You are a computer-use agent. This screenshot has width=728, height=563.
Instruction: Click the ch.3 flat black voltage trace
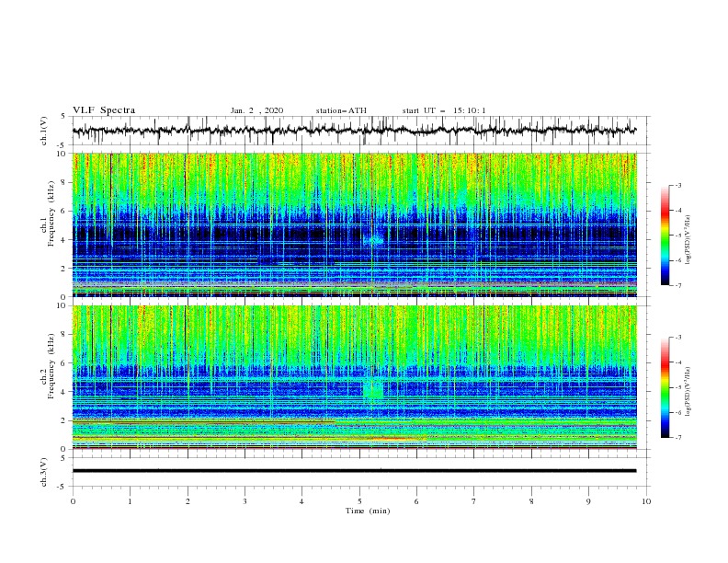pos(354,471)
